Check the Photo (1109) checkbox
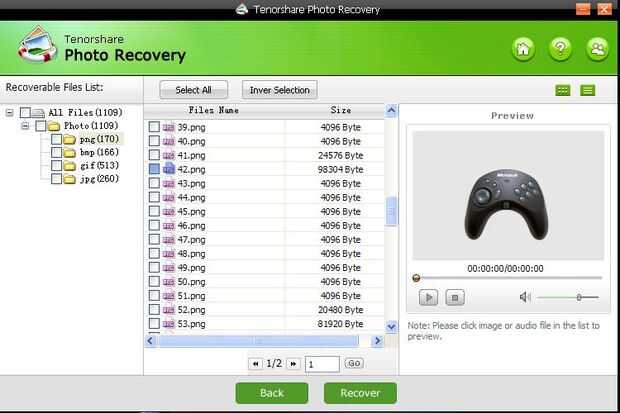Screen dimensions: 620x413 (41, 126)
